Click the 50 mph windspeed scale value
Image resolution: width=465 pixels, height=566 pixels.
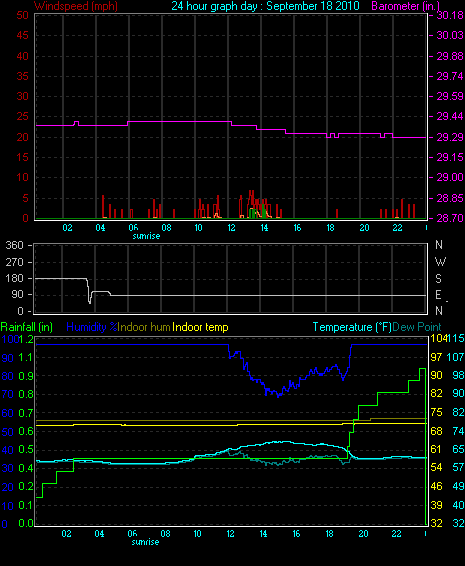pos(22,15)
